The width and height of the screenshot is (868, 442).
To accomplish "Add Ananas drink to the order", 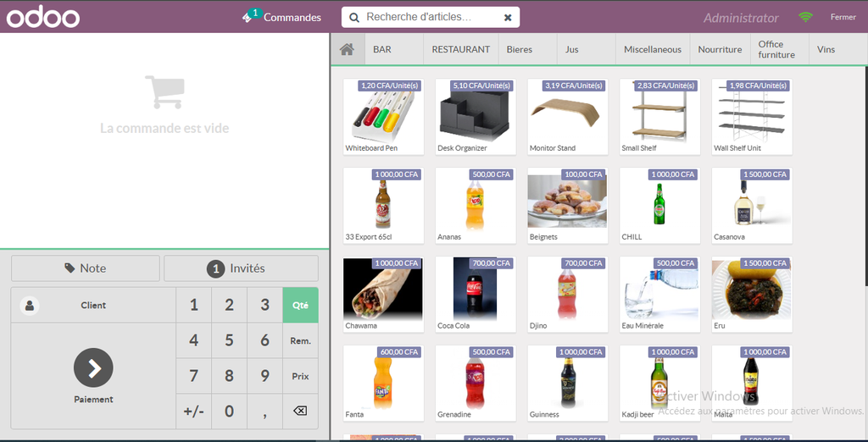I will click(476, 205).
